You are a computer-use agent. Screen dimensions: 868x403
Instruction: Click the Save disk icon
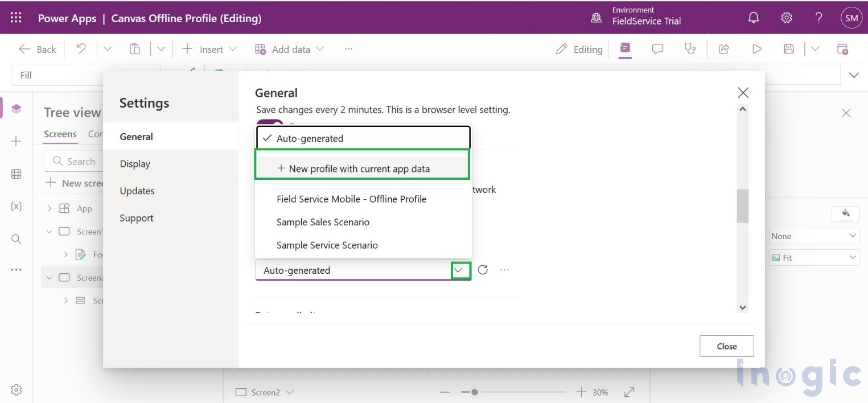coord(788,49)
